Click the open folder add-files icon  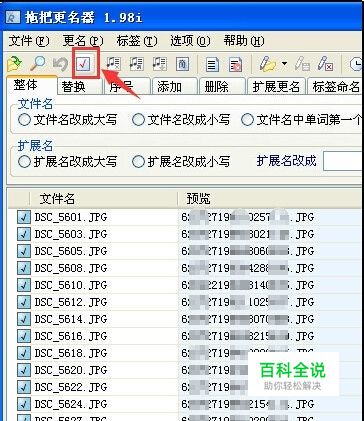pyautogui.click(x=14, y=63)
